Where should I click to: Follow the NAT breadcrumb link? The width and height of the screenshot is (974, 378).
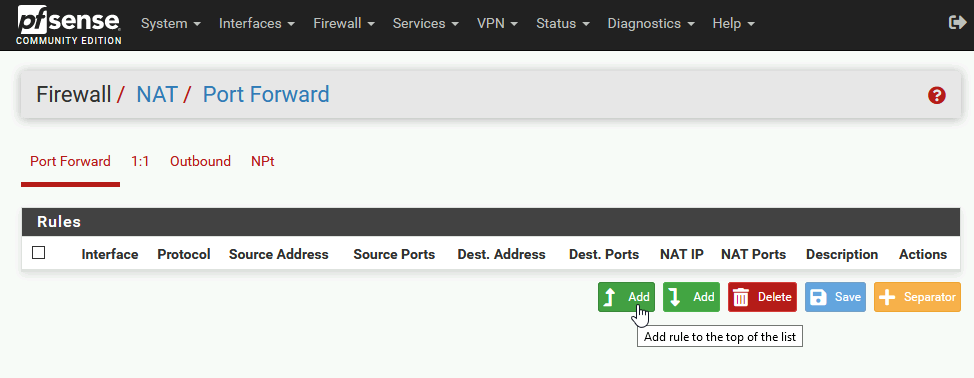(x=157, y=94)
